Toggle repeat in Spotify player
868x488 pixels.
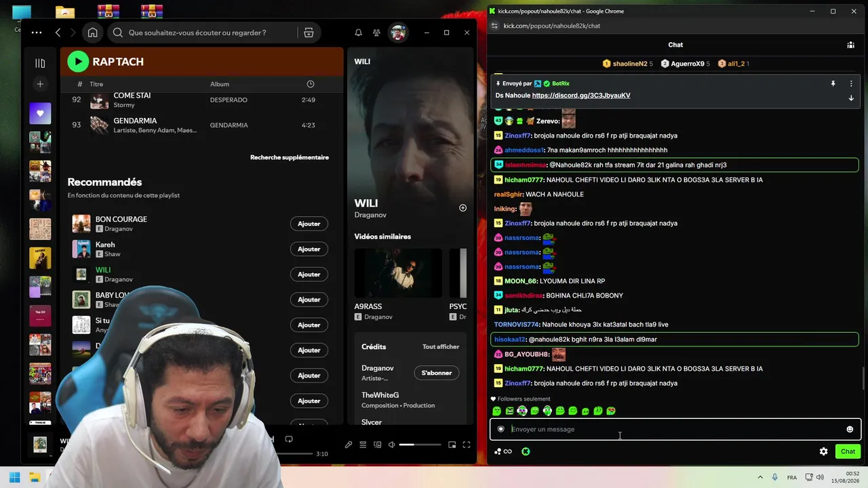pyautogui.click(x=289, y=439)
